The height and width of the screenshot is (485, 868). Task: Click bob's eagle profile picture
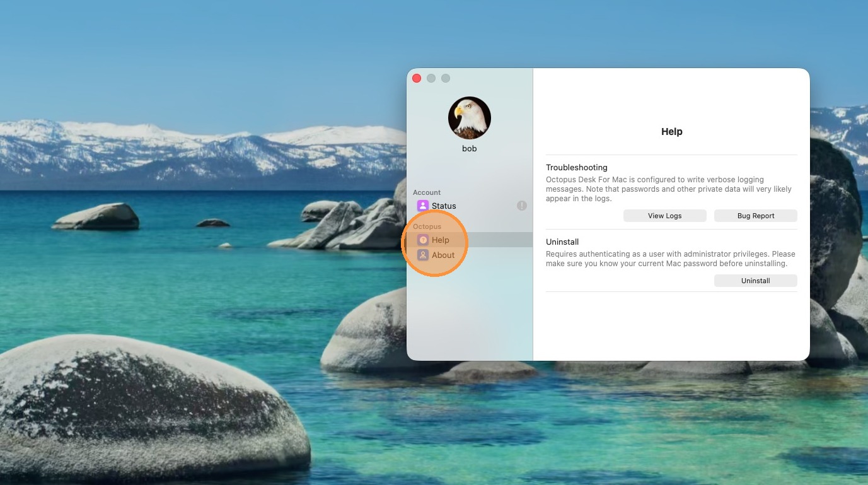470,118
